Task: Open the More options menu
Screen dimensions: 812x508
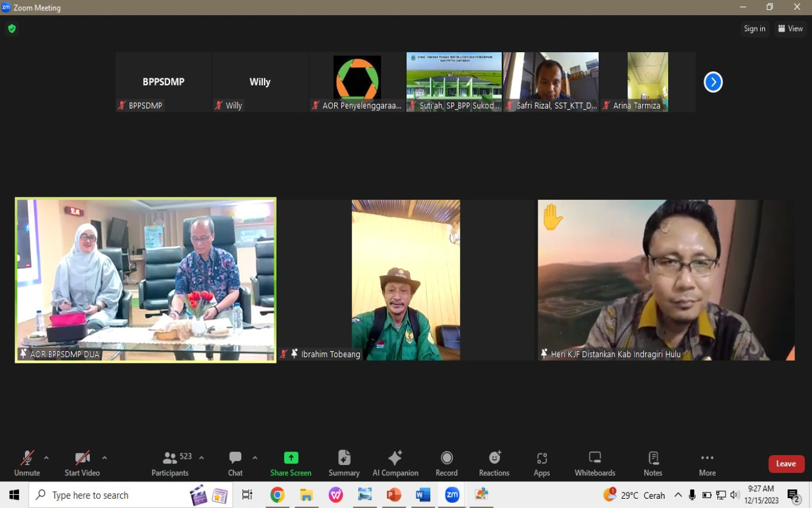Action: pos(707,463)
